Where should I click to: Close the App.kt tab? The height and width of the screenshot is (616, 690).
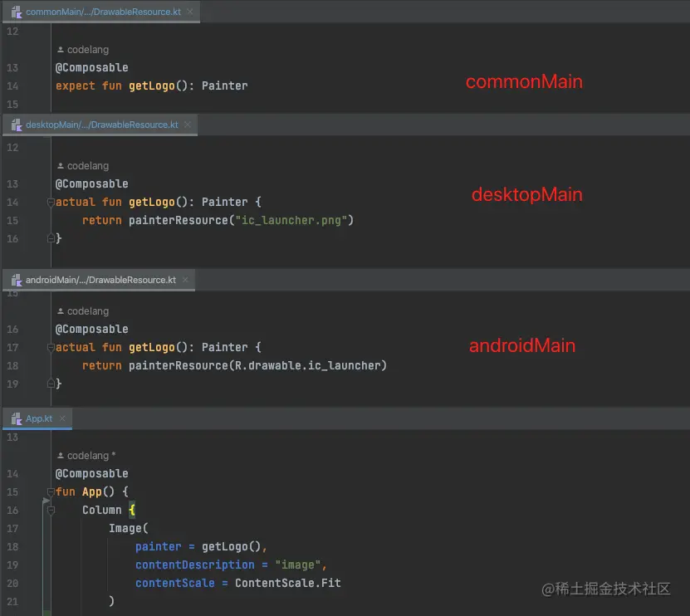62,418
